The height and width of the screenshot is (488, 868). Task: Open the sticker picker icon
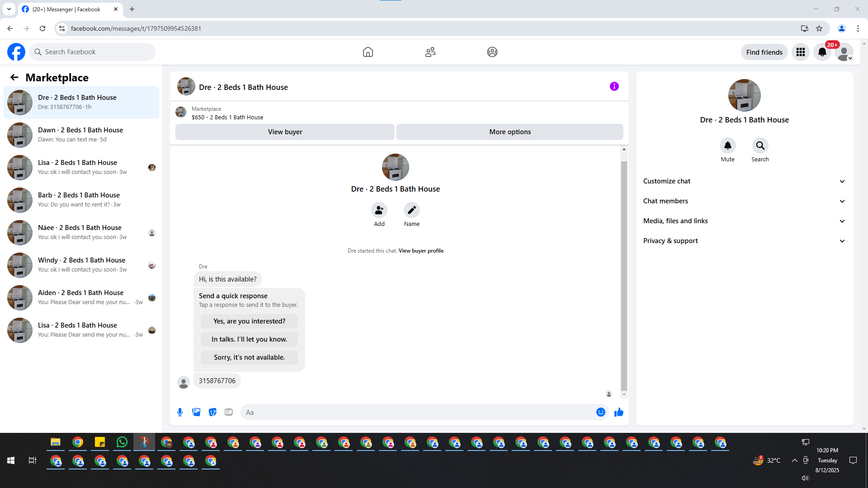(x=212, y=412)
